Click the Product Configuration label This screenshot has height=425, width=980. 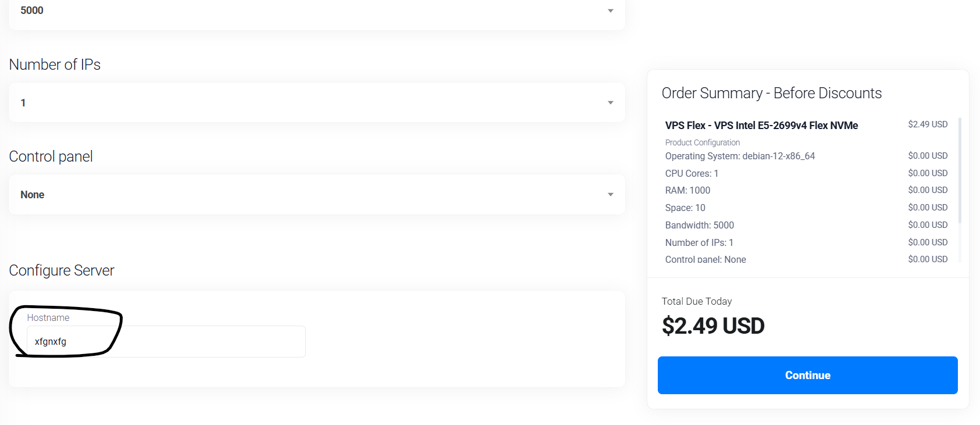pyautogui.click(x=703, y=142)
